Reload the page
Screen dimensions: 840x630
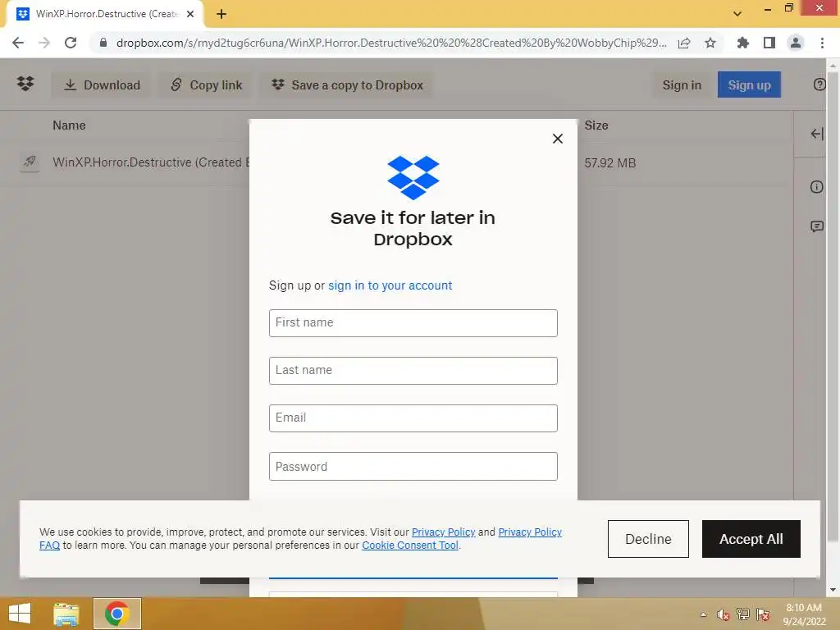[x=71, y=43]
